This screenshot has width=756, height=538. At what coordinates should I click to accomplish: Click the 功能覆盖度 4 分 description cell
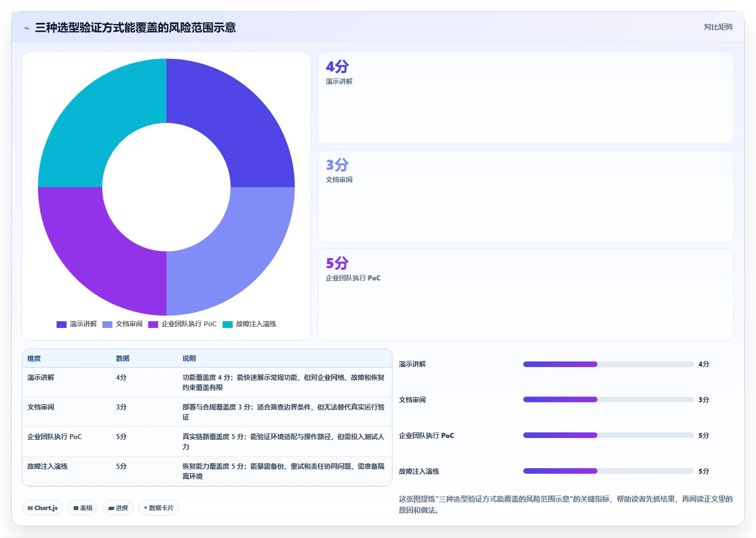tap(284, 383)
